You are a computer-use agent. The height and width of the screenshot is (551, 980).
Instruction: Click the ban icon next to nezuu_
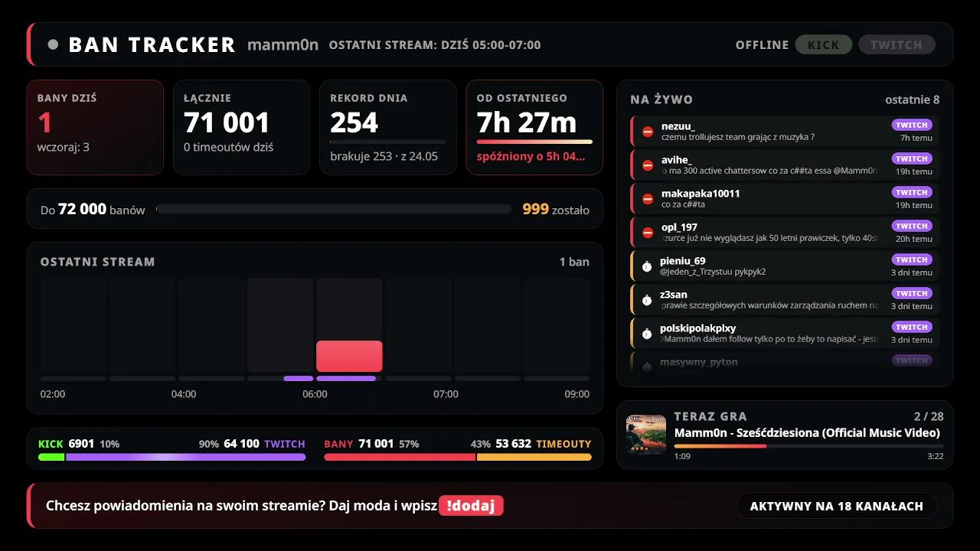(648, 132)
